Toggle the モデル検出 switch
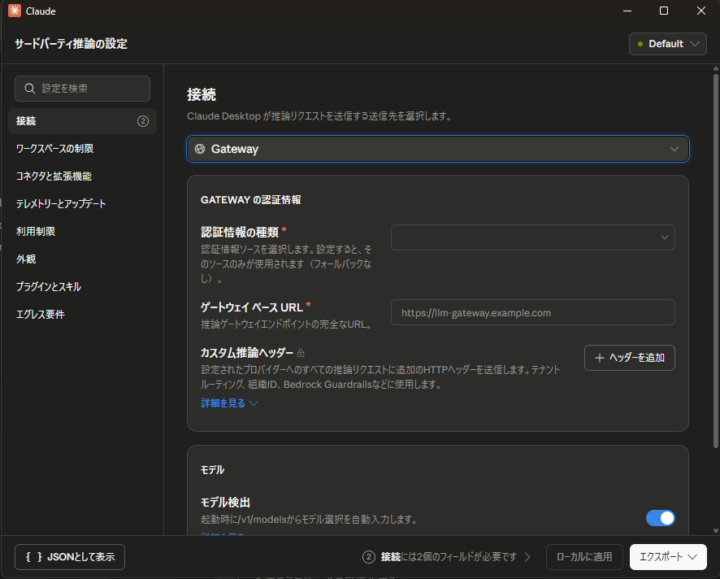Viewport: 720px width, 579px height. pyautogui.click(x=660, y=518)
